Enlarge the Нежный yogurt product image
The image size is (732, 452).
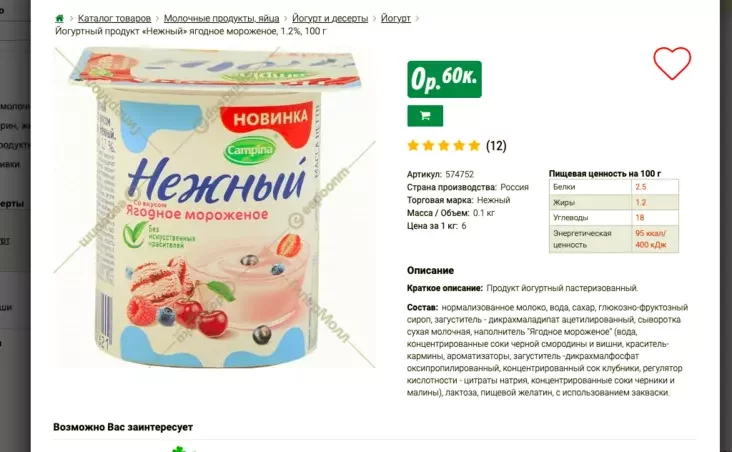[x=215, y=207]
